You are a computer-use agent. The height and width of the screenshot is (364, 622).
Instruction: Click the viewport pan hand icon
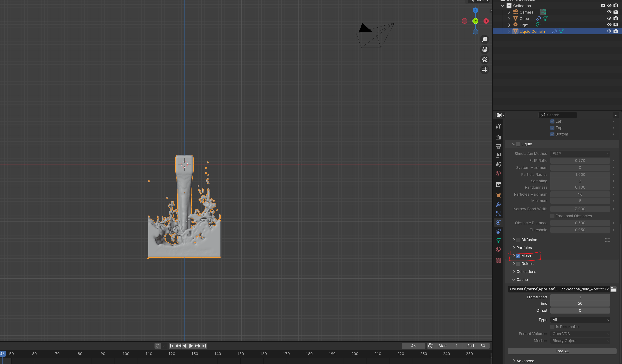[x=485, y=49]
